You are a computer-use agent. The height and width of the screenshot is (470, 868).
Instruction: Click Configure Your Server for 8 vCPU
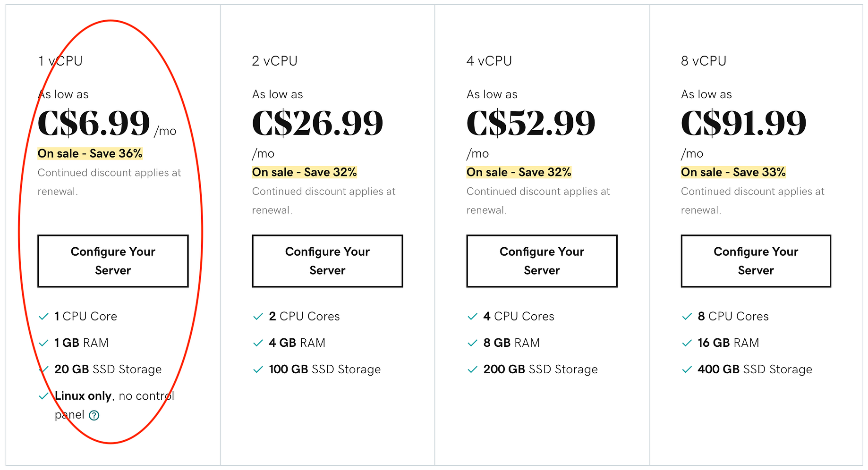pos(756,261)
